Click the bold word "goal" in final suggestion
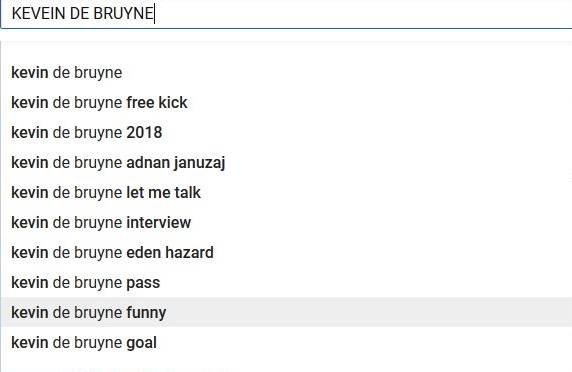This screenshot has width=572, height=372. [142, 344]
